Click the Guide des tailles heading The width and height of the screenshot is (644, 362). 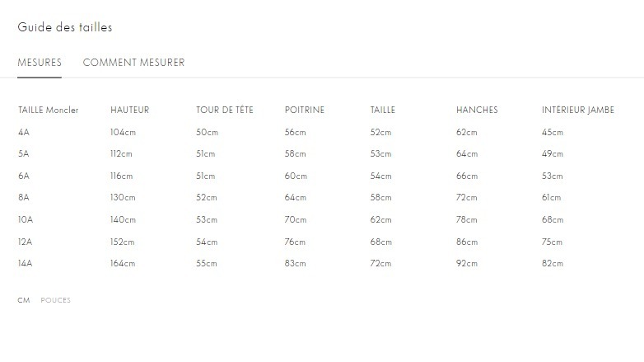[x=65, y=27]
